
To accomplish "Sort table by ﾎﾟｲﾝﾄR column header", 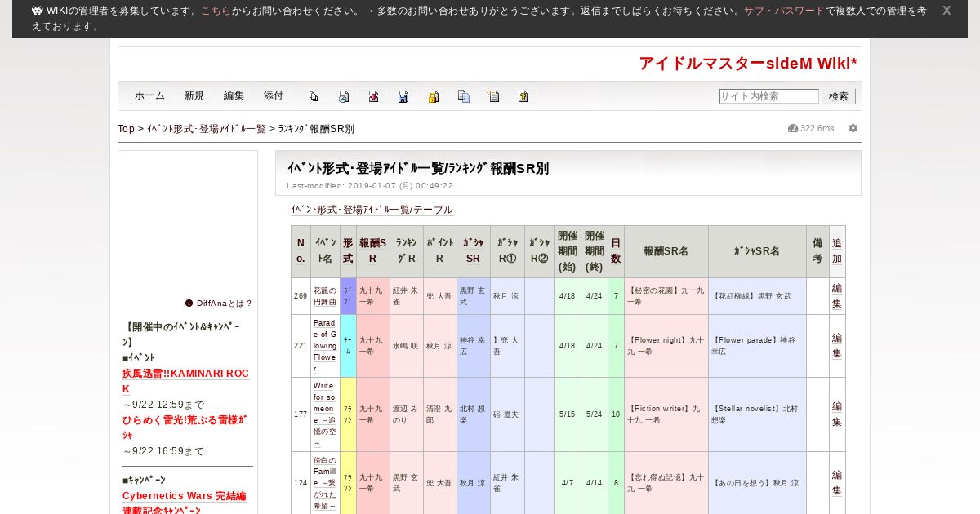I will pyautogui.click(x=440, y=251).
